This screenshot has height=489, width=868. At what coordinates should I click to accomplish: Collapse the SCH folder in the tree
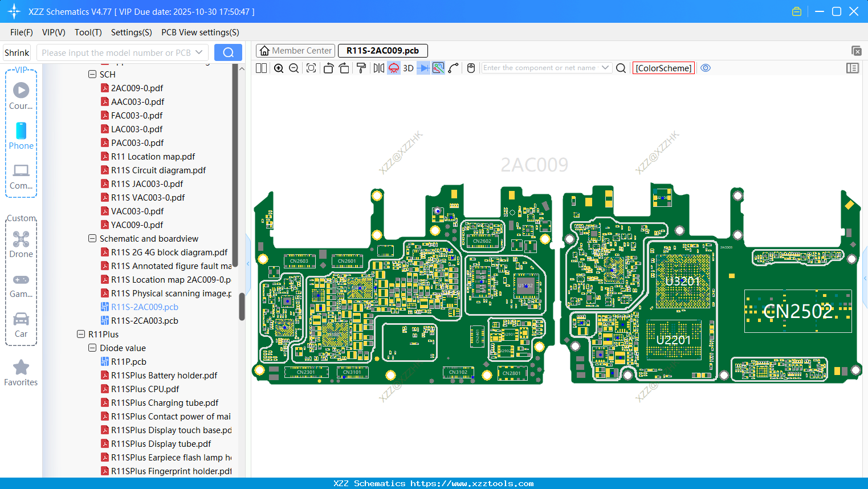92,74
